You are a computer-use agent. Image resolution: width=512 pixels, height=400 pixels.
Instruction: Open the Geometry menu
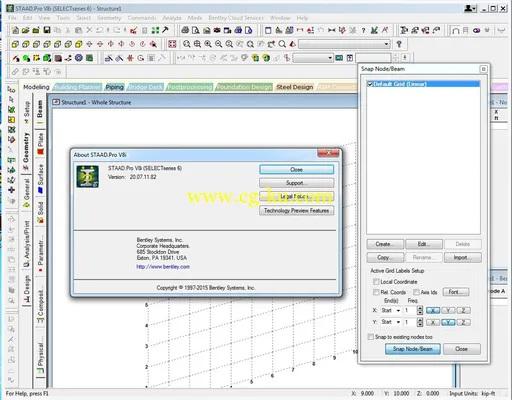point(109,18)
